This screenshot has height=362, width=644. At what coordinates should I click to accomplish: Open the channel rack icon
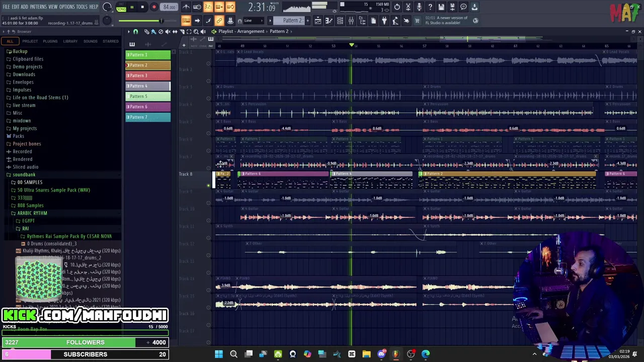tap(340, 21)
